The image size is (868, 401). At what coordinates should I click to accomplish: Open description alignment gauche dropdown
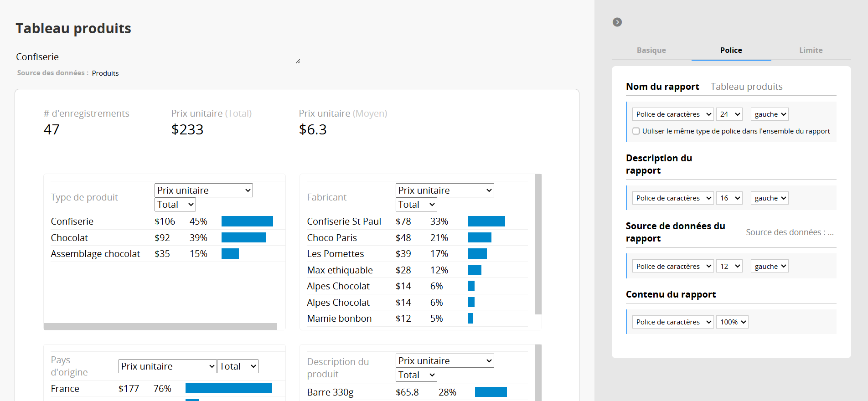770,198
